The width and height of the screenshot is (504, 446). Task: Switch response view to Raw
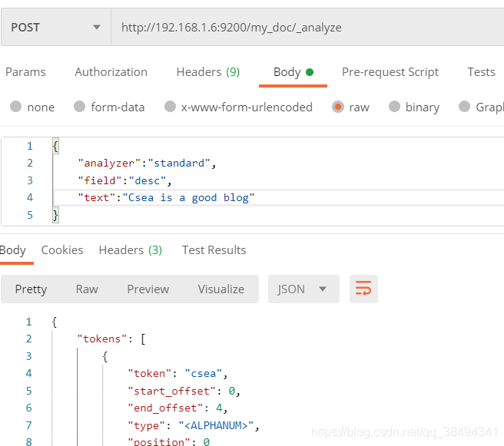[x=87, y=289]
